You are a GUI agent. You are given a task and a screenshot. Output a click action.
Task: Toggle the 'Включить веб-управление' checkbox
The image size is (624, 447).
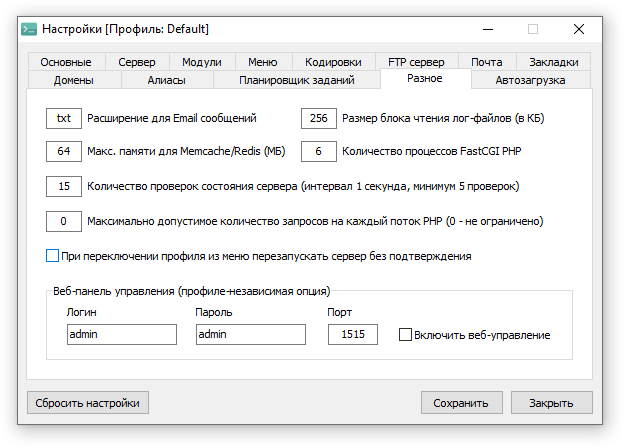(x=405, y=335)
